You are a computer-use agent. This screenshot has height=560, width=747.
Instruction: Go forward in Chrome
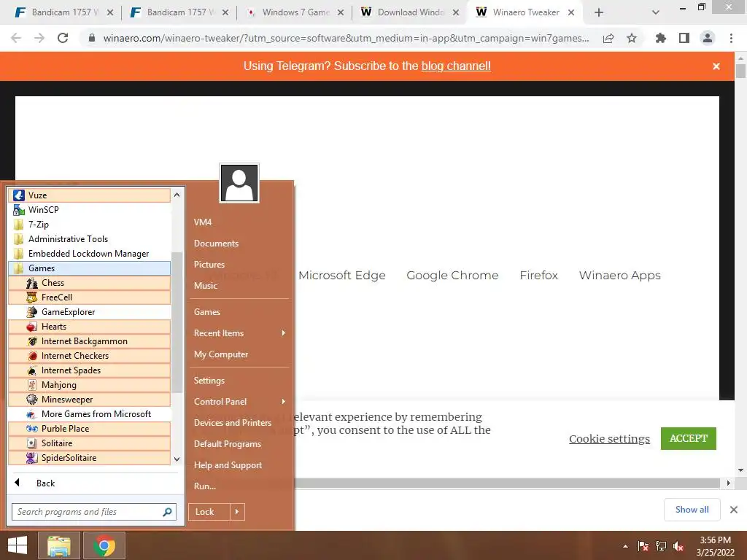[39, 38]
